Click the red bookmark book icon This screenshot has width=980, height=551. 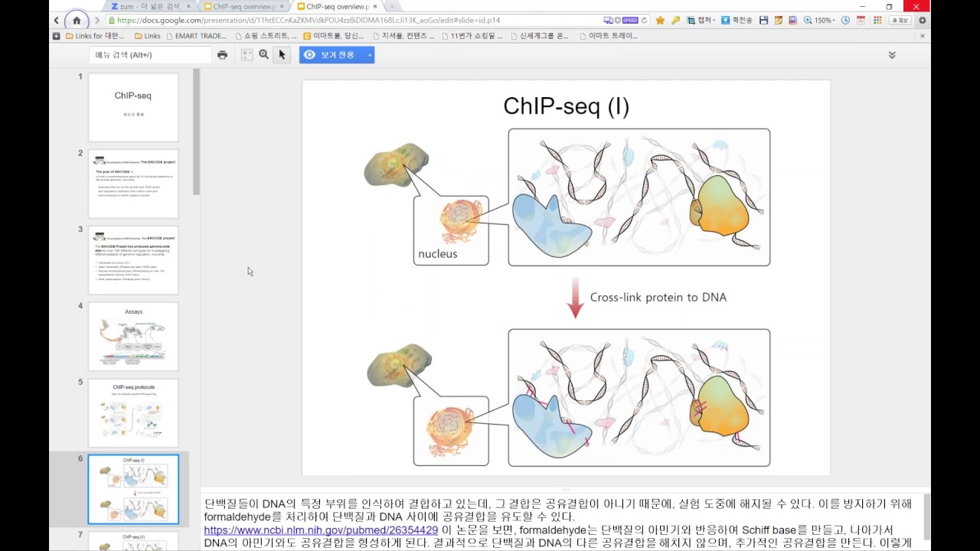(x=792, y=20)
